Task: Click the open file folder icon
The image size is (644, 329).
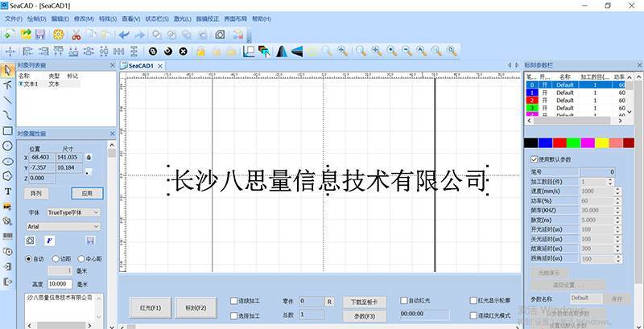Action: [26, 35]
